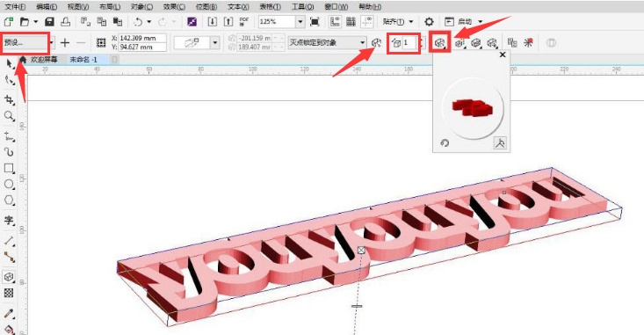This screenshot has height=335, width=644.
Task: Activate the Text (字) tool
Action: (x=9, y=221)
